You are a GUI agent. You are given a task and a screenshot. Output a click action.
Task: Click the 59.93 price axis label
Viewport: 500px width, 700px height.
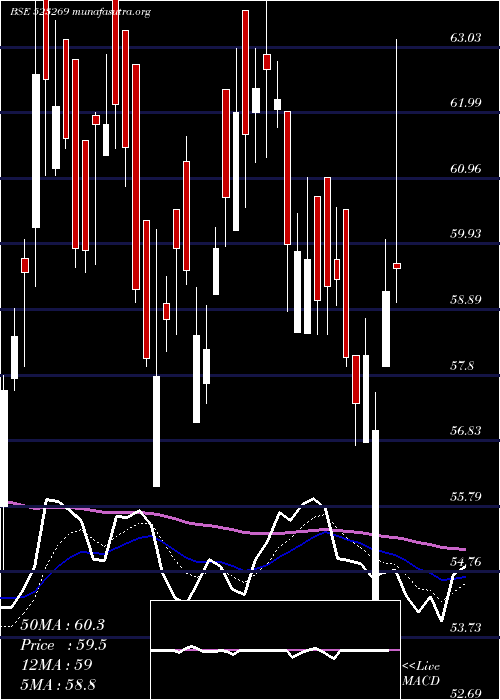(x=466, y=233)
